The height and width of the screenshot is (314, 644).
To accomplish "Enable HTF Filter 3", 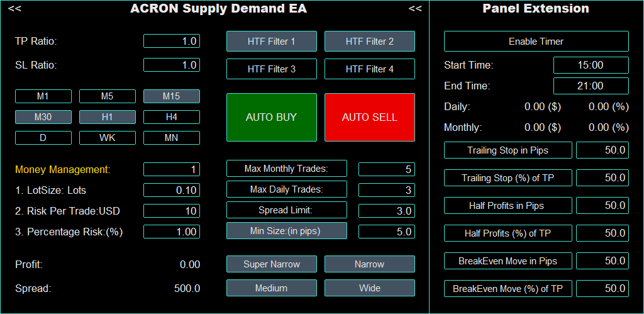I will click(x=272, y=69).
